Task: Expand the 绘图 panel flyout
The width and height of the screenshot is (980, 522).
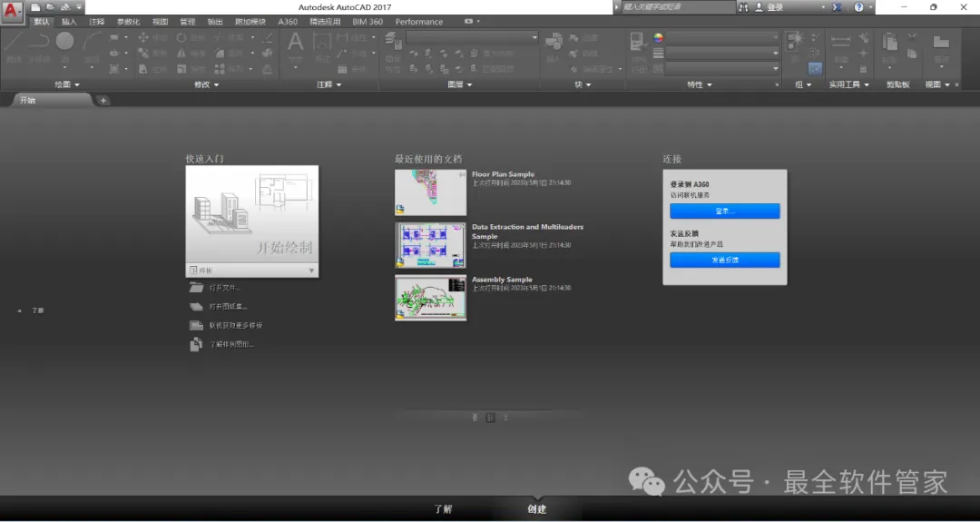Action: pyautogui.click(x=67, y=84)
